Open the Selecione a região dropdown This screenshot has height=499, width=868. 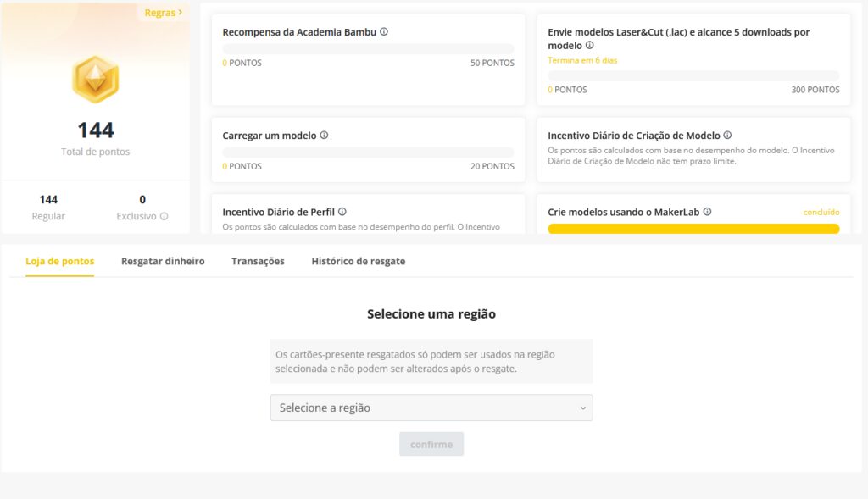pyautogui.click(x=431, y=408)
